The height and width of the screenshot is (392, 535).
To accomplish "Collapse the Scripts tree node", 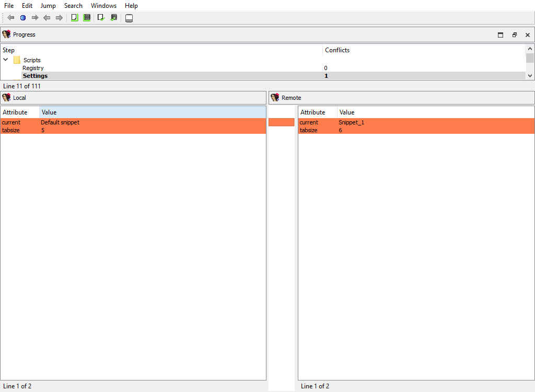I will point(6,60).
